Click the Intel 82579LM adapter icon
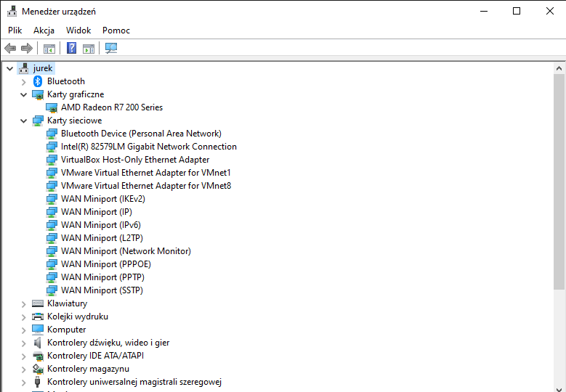Screen dimensions: 566x392 click(x=52, y=147)
